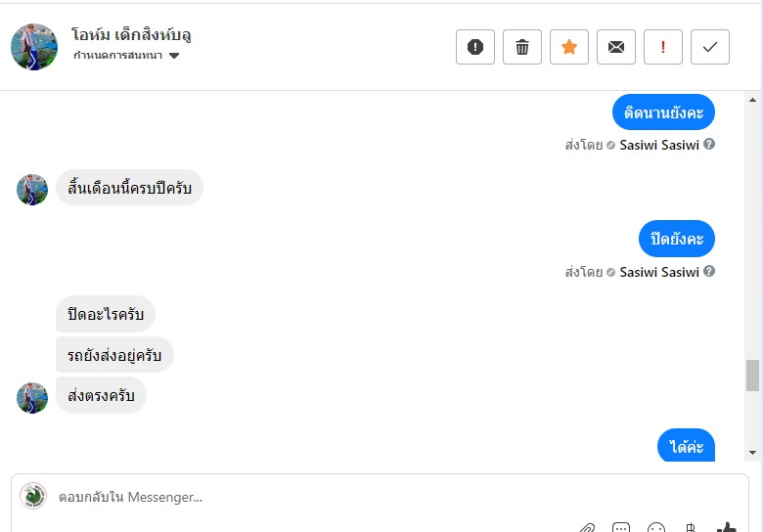Screen dimensions: 763x532
Task: Open the emoji picker smiley icon
Action: point(656,528)
